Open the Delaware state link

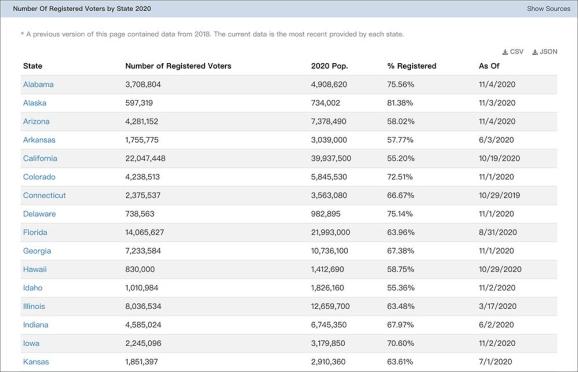(x=39, y=214)
